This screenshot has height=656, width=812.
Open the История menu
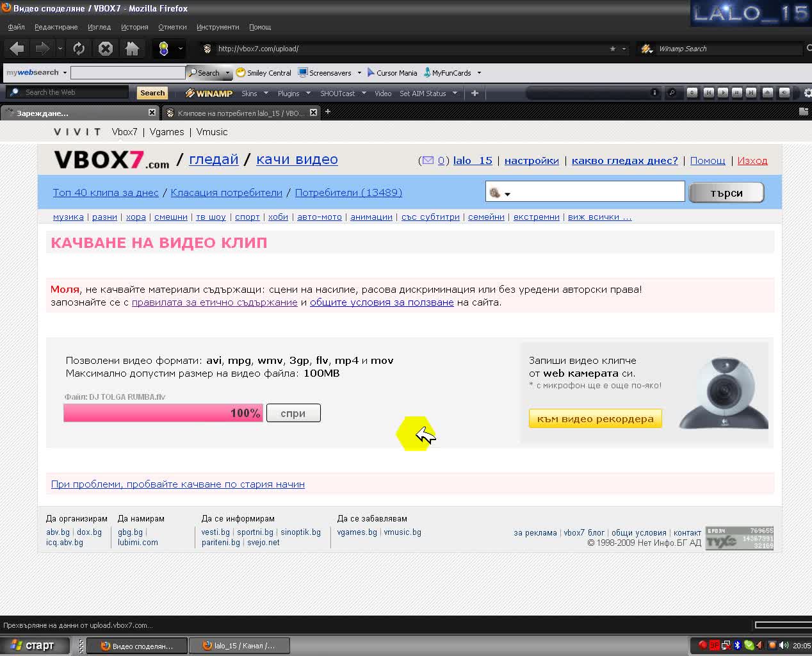click(x=134, y=27)
